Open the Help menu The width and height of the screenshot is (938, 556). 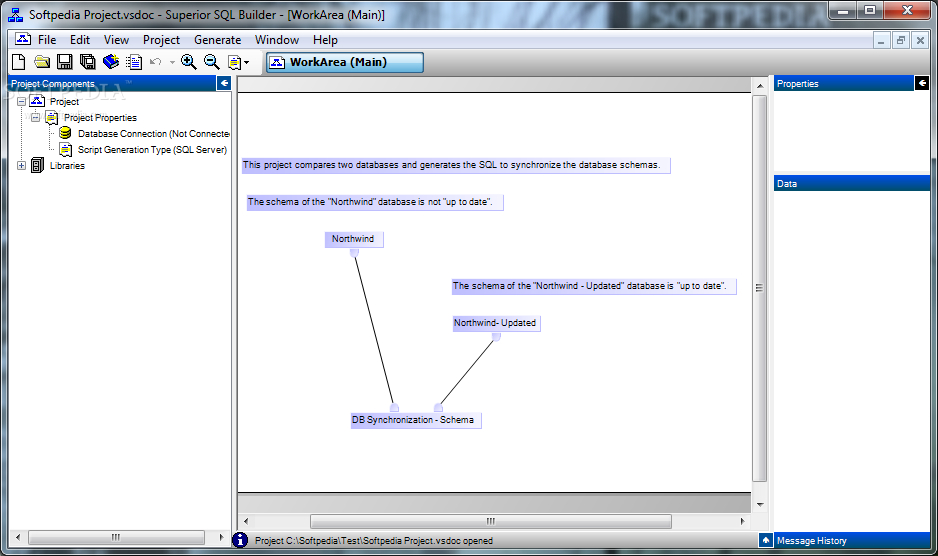click(x=325, y=40)
